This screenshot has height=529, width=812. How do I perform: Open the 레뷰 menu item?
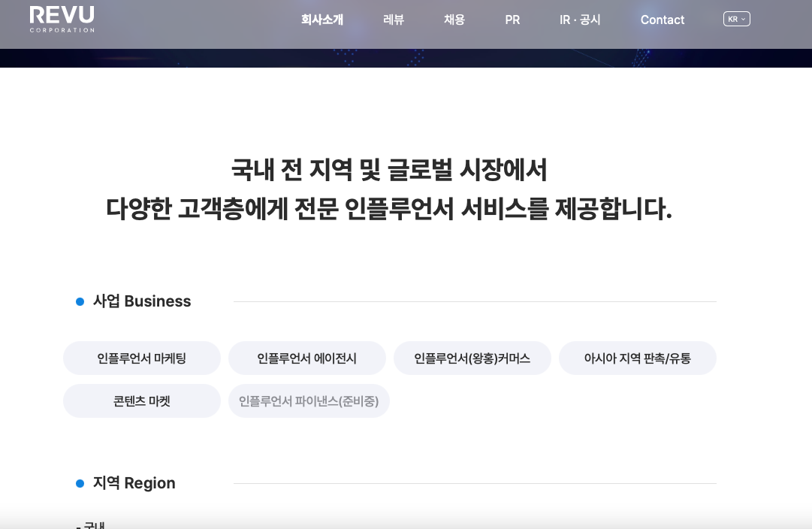394,20
